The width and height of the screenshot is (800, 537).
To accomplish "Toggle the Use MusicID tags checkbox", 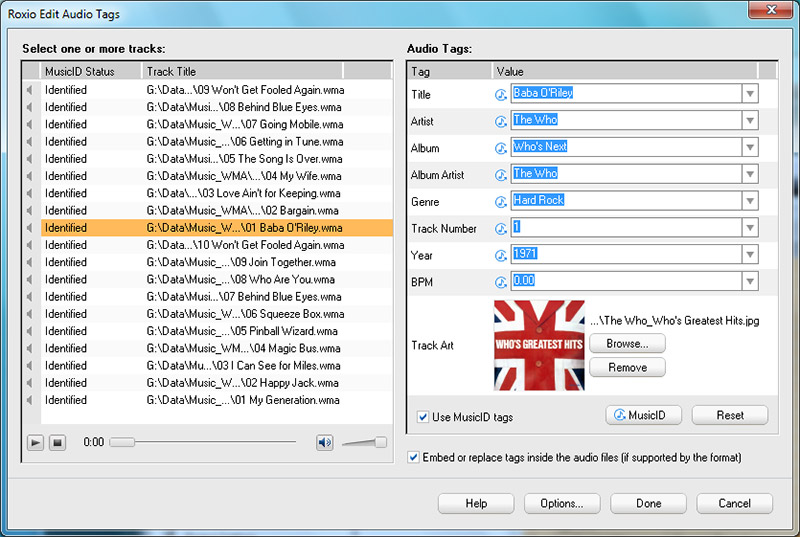I will coord(423,417).
